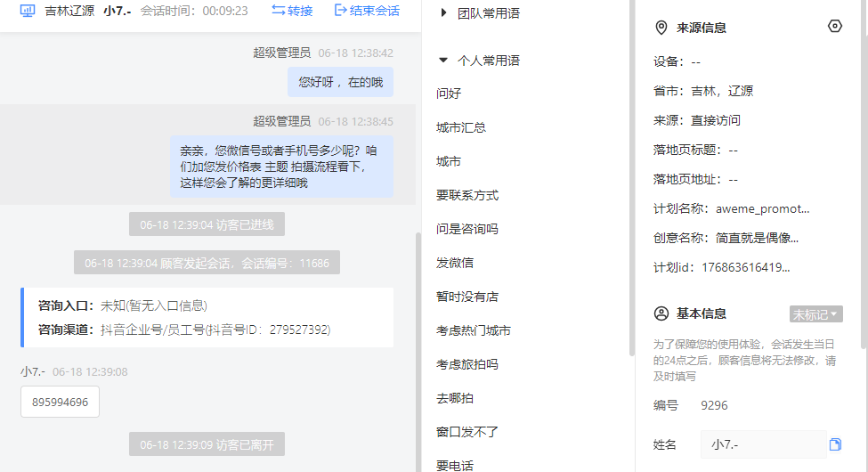This screenshot has height=472, width=868.
Task: Click the 访客已进线 system notice
Action: coord(207,224)
